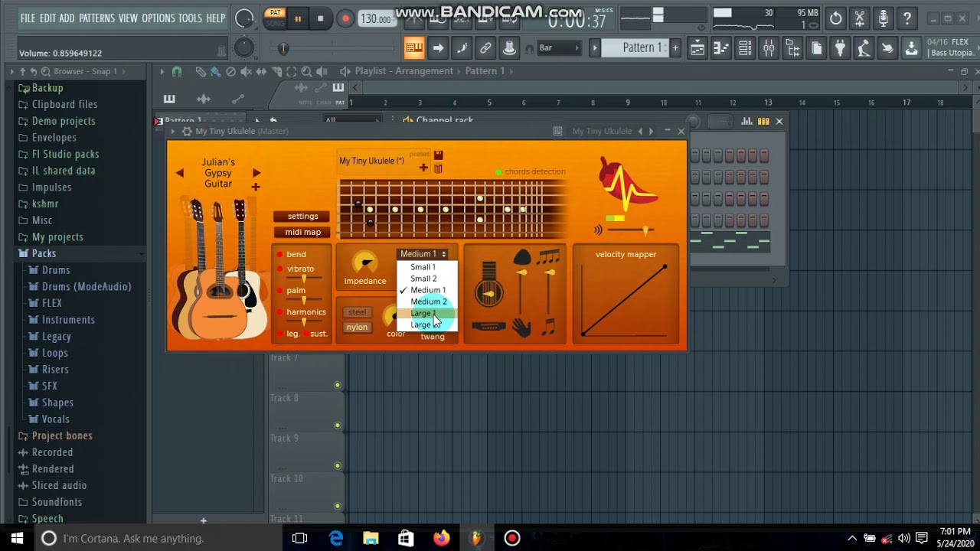Screen dimensions: 980x551
Task: Toggle the bend red indicator
Action: tap(279, 255)
